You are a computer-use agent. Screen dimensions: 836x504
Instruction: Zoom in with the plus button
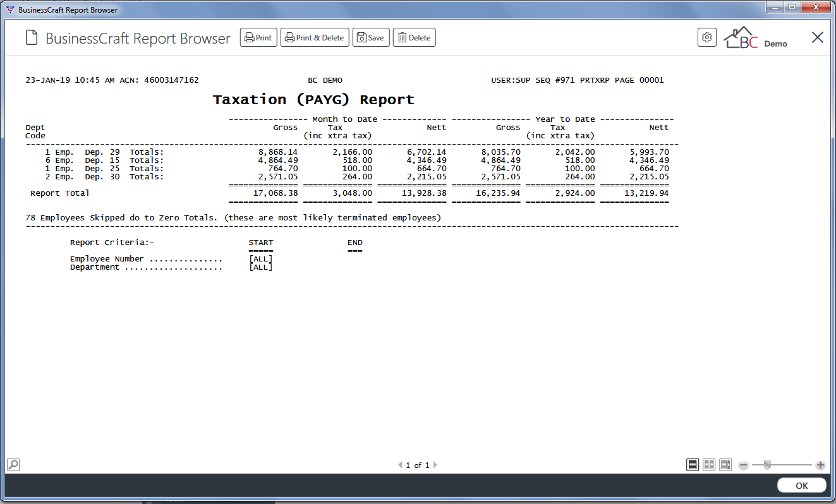coord(820,465)
